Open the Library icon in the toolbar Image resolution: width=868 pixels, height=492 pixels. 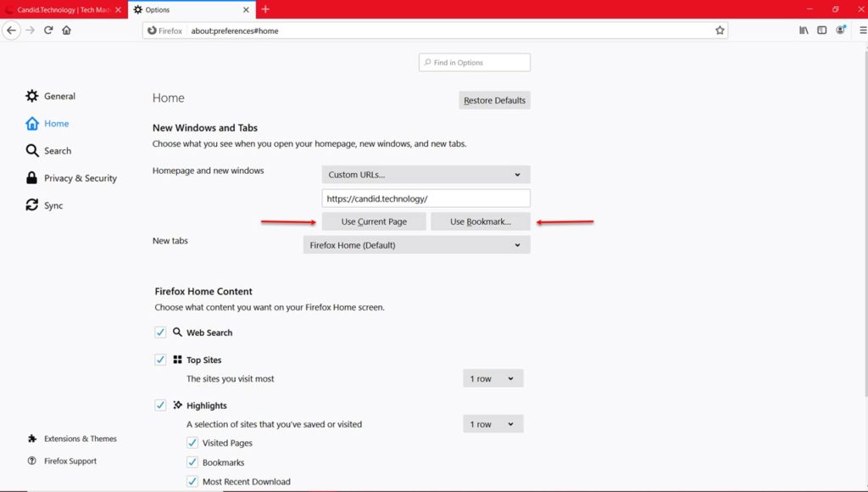(x=804, y=31)
